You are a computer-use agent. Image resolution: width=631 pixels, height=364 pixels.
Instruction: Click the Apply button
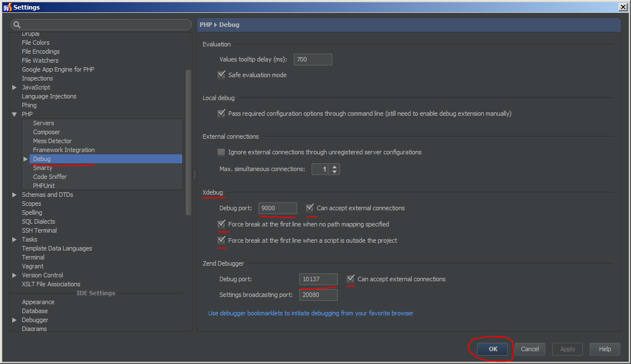click(x=567, y=349)
